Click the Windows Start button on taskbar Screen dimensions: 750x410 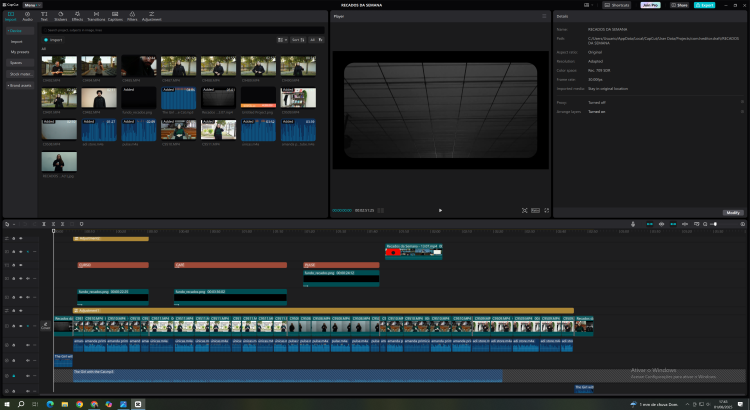(8, 404)
